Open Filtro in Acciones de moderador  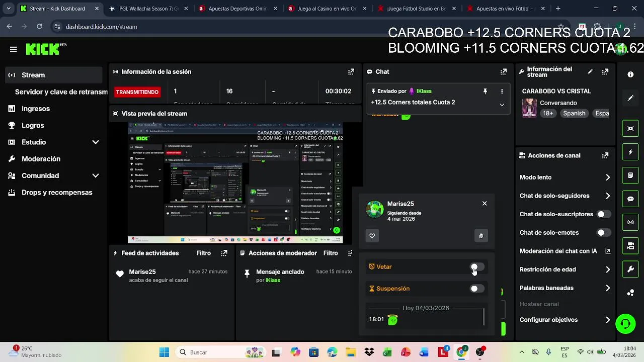click(331, 253)
